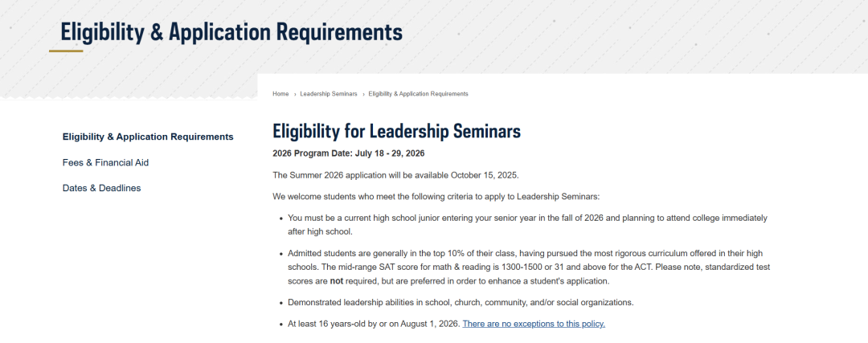The height and width of the screenshot is (343, 868).
Task: Open the Leadership Seminars breadcrumb
Action: (329, 94)
